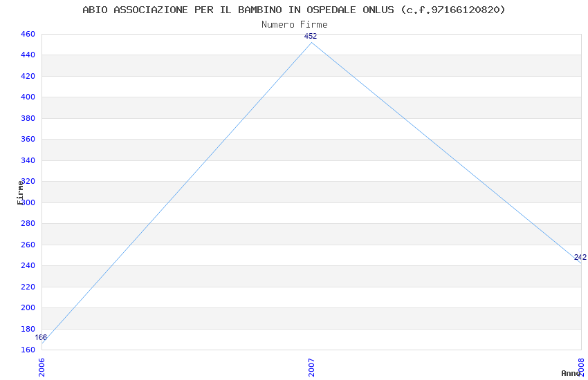Image resolution: width=588 pixels, height=380 pixels.
Task: Select the 242 data point label
Action: [580, 257]
